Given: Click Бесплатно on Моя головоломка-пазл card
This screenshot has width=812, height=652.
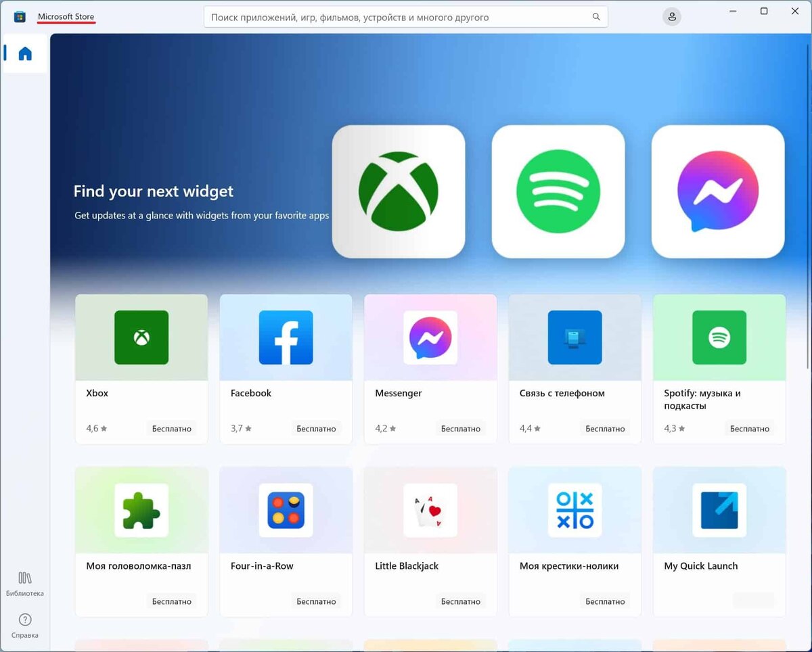Looking at the screenshot, I should tap(172, 601).
